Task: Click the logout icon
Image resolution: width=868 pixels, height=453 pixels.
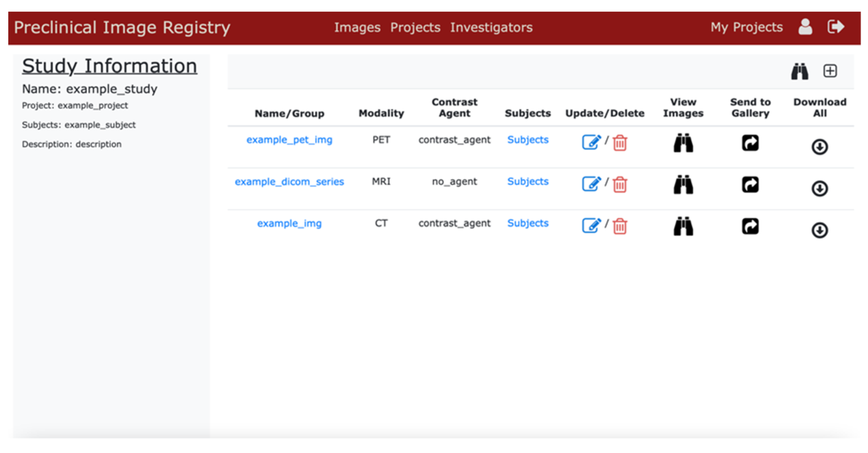Action: click(836, 27)
